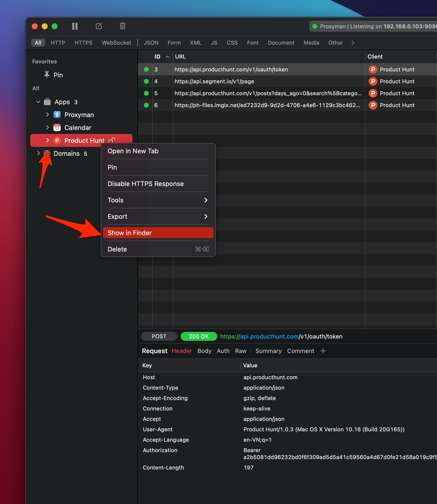The width and height of the screenshot is (437, 504).
Task: Switch to the request Raw tab
Action: (241, 351)
